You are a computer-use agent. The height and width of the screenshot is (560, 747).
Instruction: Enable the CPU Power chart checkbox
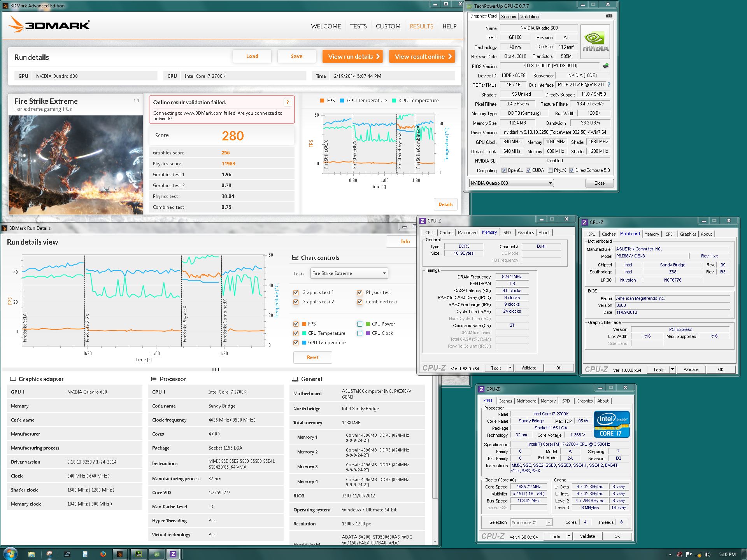click(359, 324)
